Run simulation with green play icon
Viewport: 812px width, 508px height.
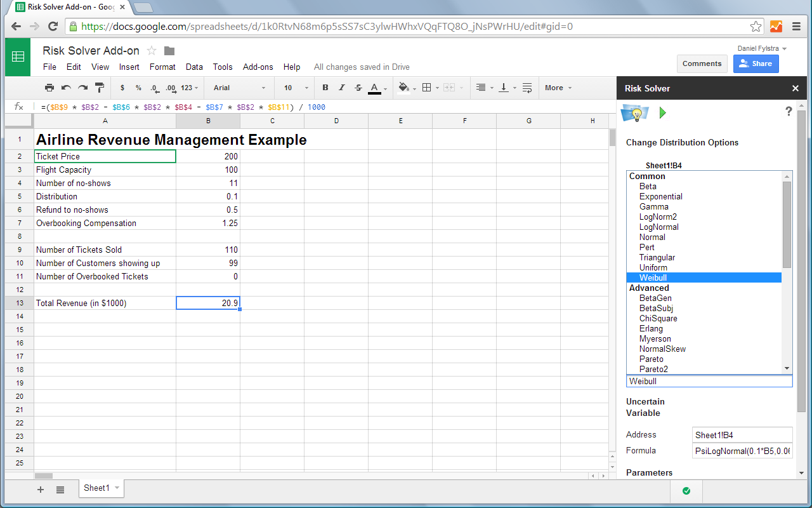click(663, 113)
